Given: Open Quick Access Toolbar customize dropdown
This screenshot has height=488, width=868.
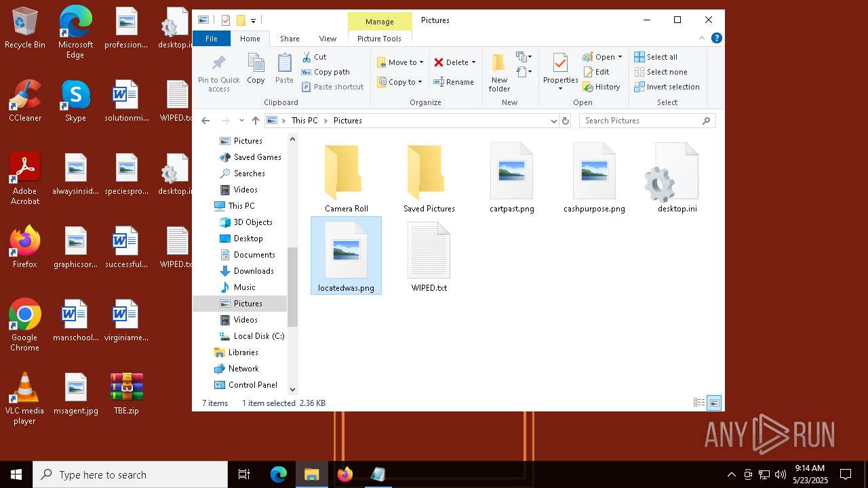Looking at the screenshot, I should [x=253, y=20].
